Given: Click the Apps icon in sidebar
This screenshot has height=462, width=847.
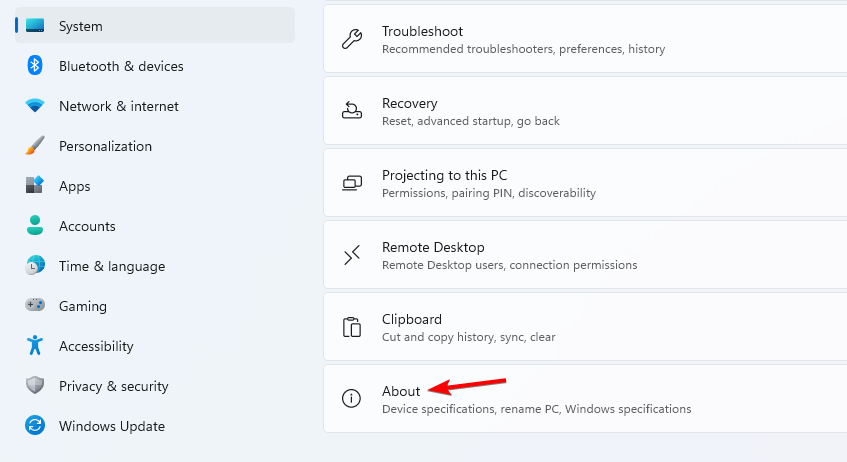Looking at the screenshot, I should point(35,185).
